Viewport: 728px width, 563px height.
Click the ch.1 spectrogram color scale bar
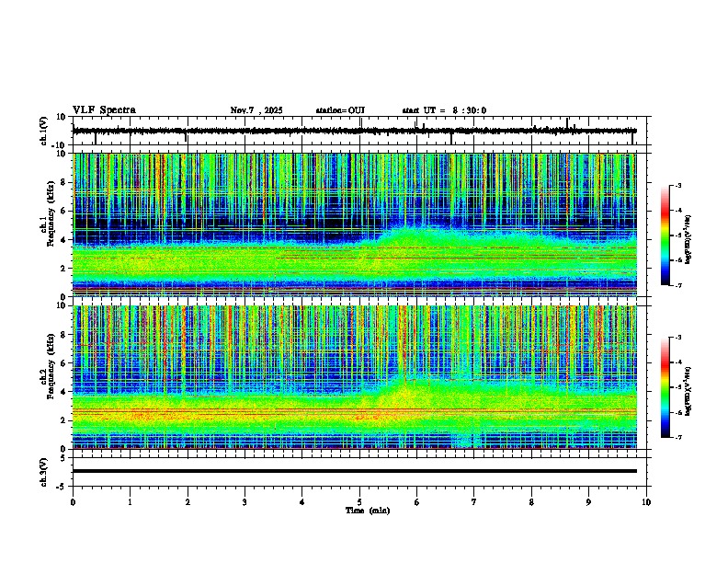[665, 236]
